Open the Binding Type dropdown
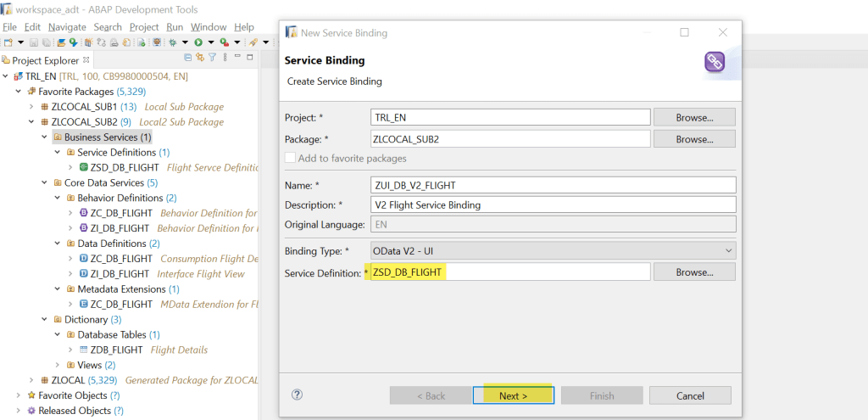 click(x=553, y=250)
